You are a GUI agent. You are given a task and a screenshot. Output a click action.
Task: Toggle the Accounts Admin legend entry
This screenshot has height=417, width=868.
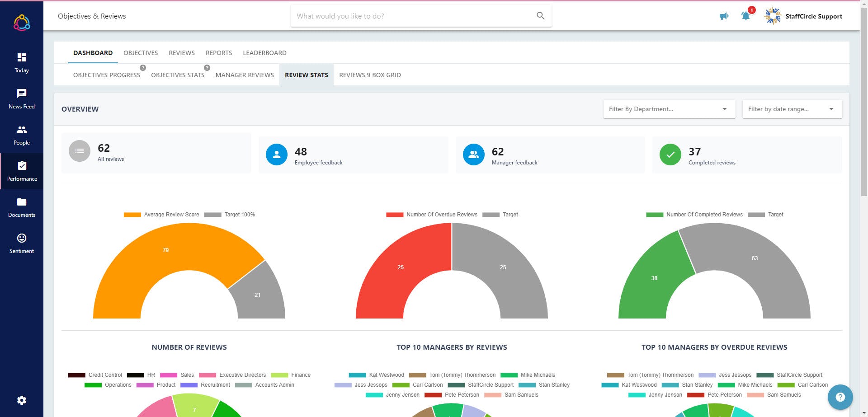[x=264, y=385]
